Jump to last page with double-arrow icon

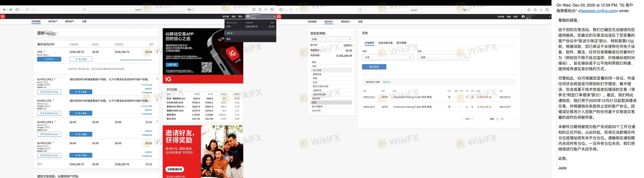click(514, 119)
